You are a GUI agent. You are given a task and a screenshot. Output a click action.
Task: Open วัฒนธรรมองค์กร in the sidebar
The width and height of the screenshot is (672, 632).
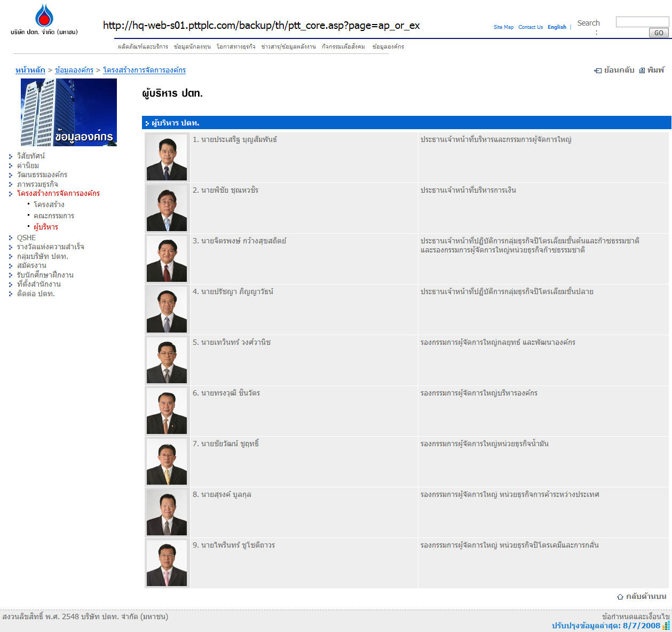42,175
